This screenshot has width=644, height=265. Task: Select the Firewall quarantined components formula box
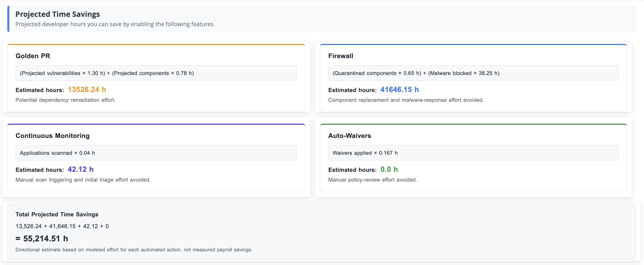pos(473,73)
